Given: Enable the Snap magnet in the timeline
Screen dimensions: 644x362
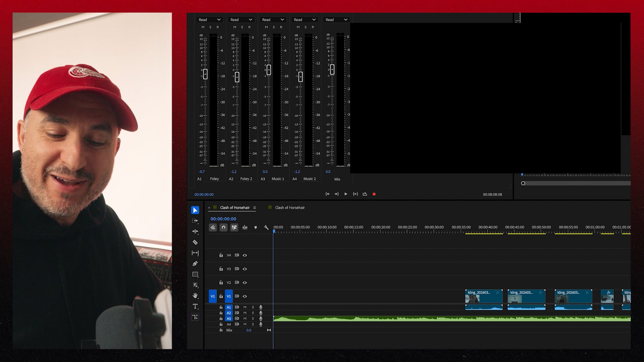Looking at the screenshot, I should [x=223, y=227].
